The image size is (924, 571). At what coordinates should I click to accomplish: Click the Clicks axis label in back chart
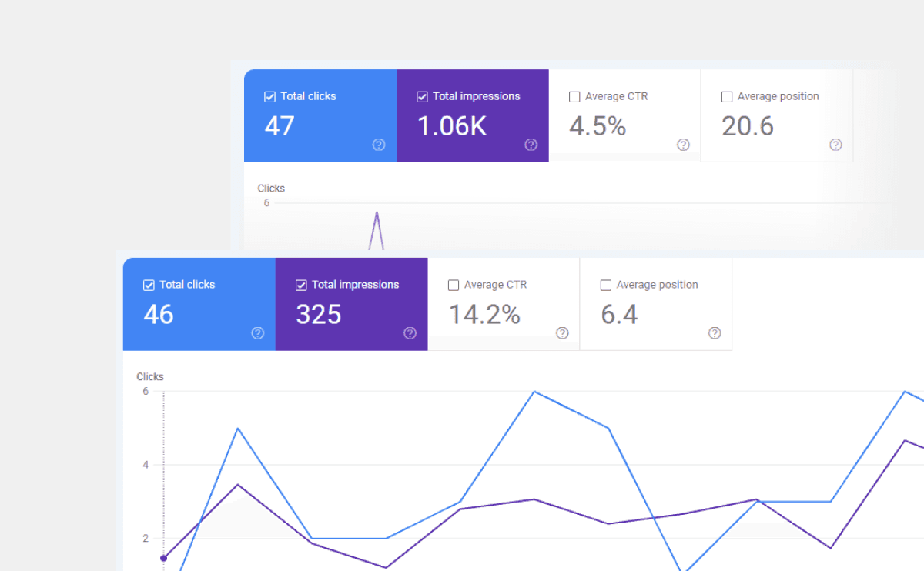tap(271, 189)
